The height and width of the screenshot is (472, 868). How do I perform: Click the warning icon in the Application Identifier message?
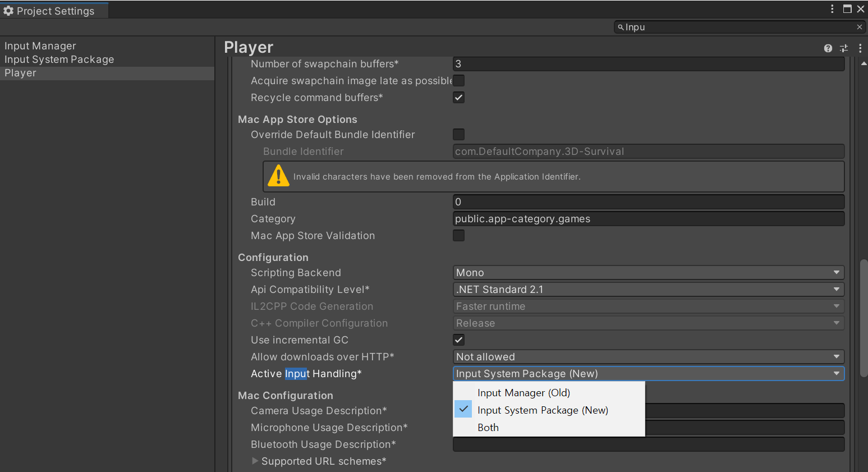[x=278, y=176]
